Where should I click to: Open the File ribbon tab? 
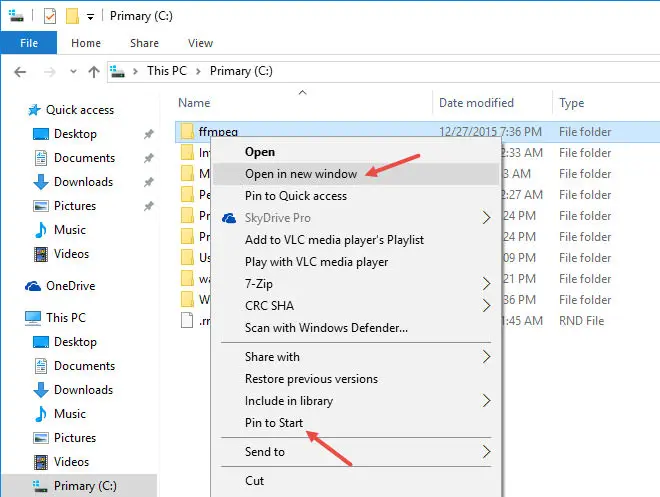pyautogui.click(x=29, y=43)
